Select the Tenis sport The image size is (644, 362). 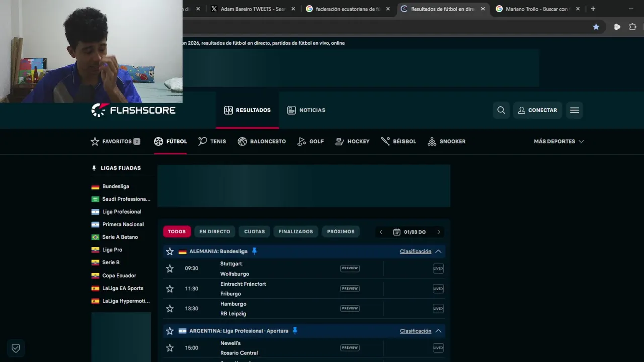[x=212, y=141]
